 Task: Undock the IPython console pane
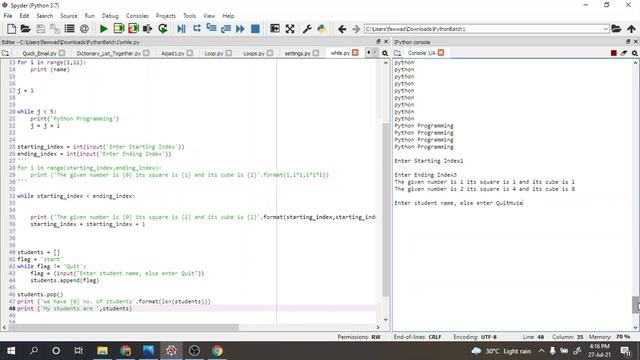[628, 42]
